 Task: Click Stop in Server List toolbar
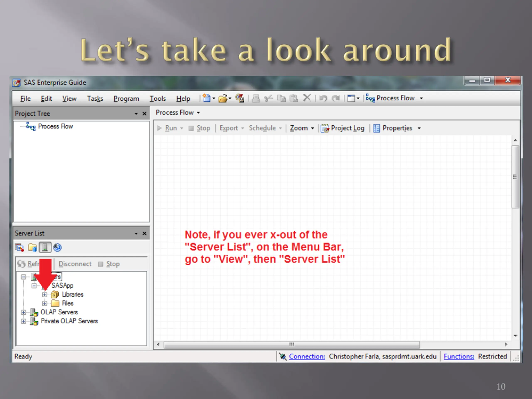click(109, 264)
